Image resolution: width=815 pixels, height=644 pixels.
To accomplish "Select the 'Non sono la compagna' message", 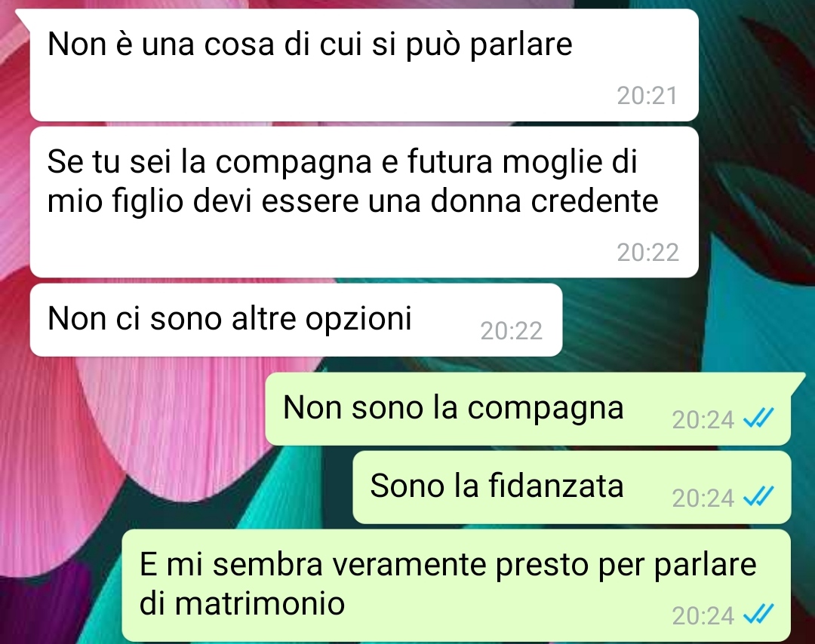I will [x=528, y=409].
